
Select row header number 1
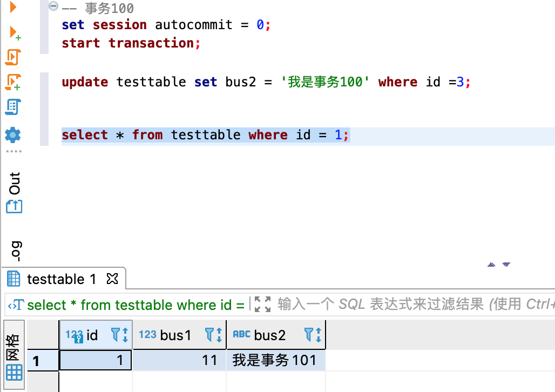coord(43,361)
